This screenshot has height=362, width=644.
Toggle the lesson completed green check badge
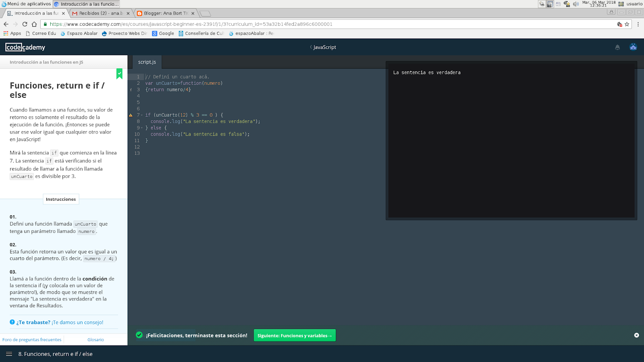(119, 74)
